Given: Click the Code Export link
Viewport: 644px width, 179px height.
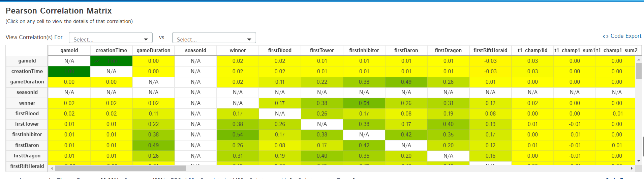Looking at the screenshot, I should click(x=626, y=36).
